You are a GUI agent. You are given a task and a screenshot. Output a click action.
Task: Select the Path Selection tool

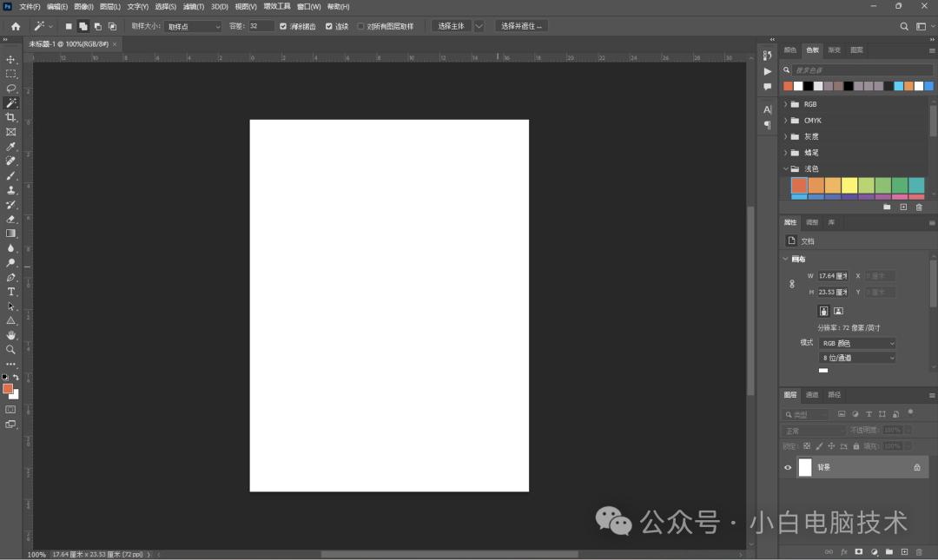click(10, 306)
